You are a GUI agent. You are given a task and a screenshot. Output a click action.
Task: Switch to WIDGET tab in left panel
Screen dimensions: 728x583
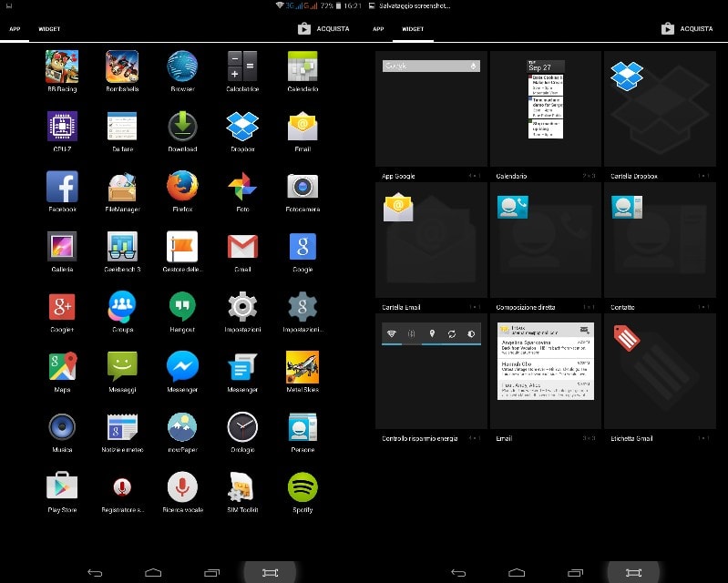pos(49,29)
